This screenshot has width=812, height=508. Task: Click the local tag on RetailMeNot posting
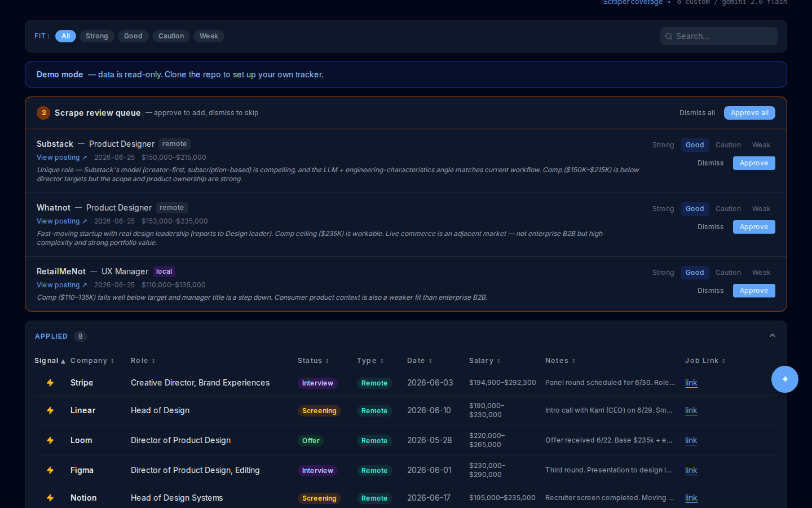pyautogui.click(x=164, y=271)
